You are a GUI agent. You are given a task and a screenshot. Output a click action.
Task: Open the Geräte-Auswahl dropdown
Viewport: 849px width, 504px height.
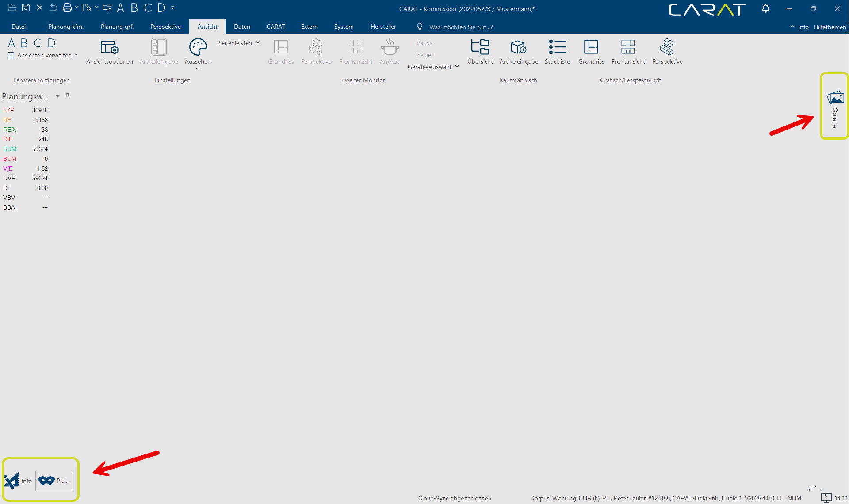(x=433, y=67)
